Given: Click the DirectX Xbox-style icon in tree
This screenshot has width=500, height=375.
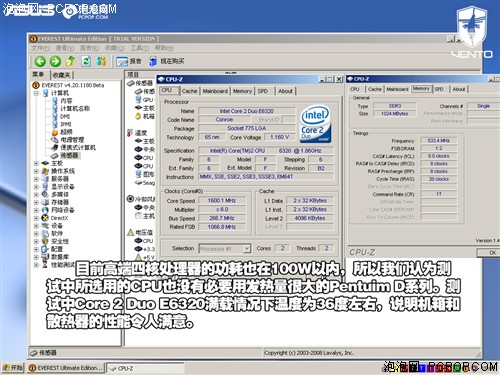Looking at the screenshot, I should click(45, 218).
